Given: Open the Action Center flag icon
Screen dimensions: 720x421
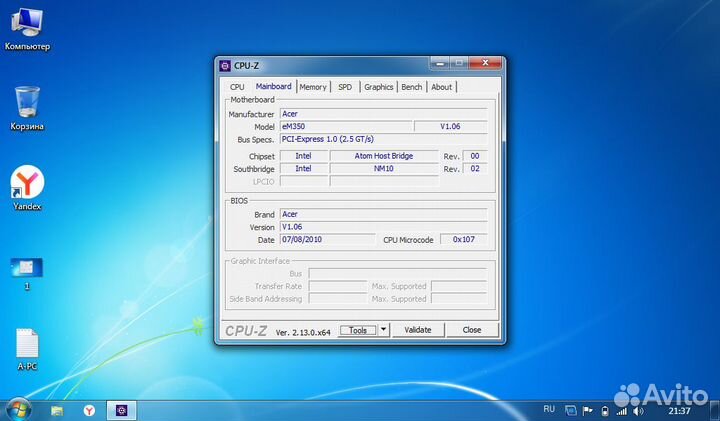Looking at the screenshot, I should coord(587,411).
